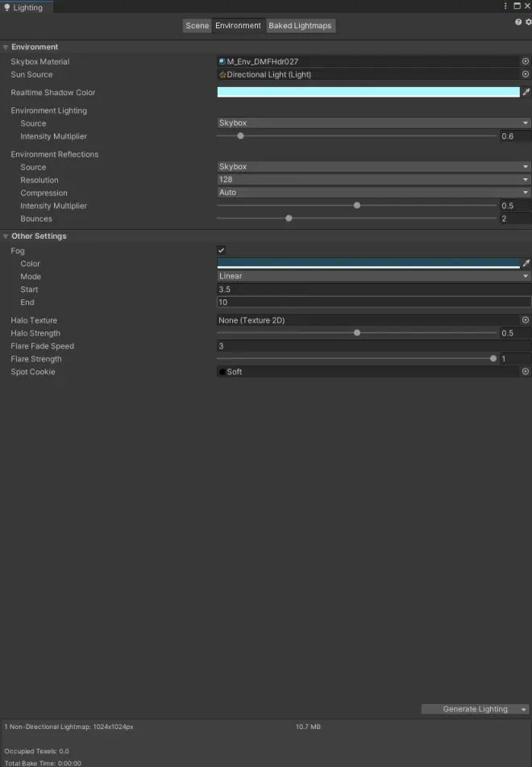Pick Realtime Shadow Color with eyedropper
The image size is (532, 767).
pyautogui.click(x=526, y=92)
